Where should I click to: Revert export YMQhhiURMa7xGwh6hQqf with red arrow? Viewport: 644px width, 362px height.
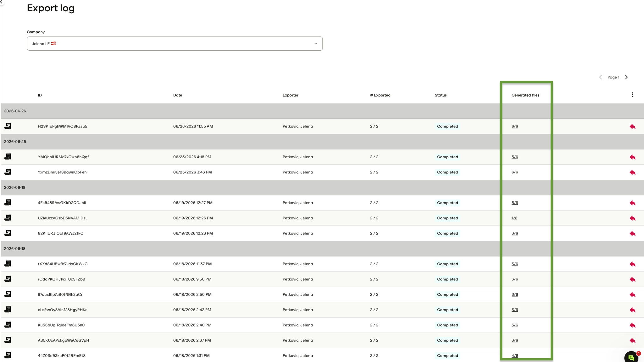pyautogui.click(x=632, y=157)
